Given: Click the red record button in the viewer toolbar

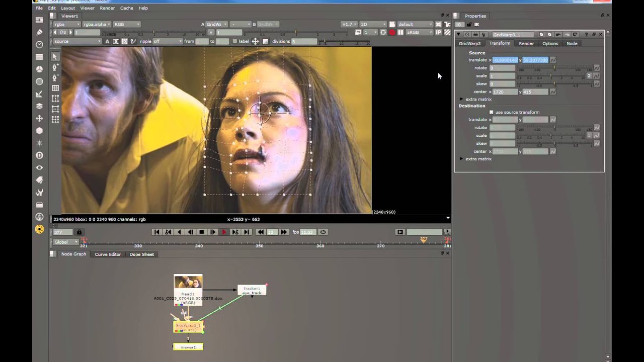Looking at the screenshot, I should (392, 32).
